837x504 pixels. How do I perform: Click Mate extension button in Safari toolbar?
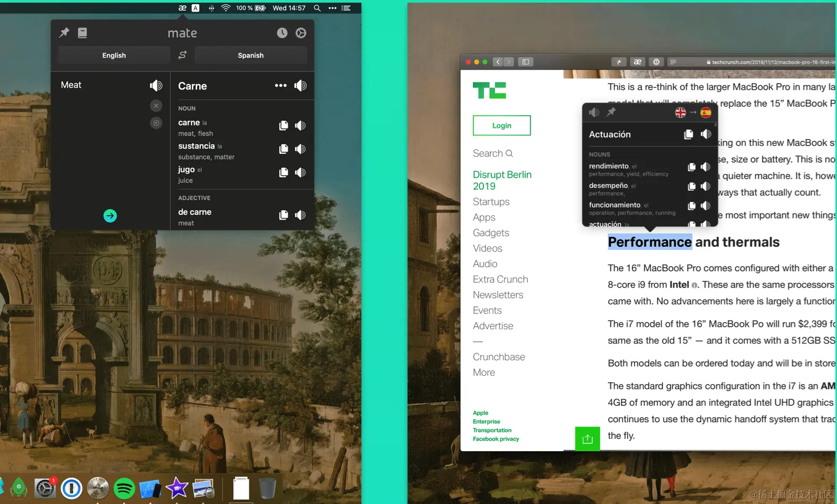pyautogui.click(x=638, y=62)
